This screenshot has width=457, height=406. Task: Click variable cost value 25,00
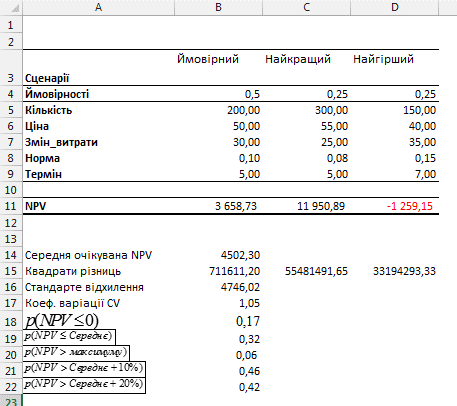tap(334, 142)
